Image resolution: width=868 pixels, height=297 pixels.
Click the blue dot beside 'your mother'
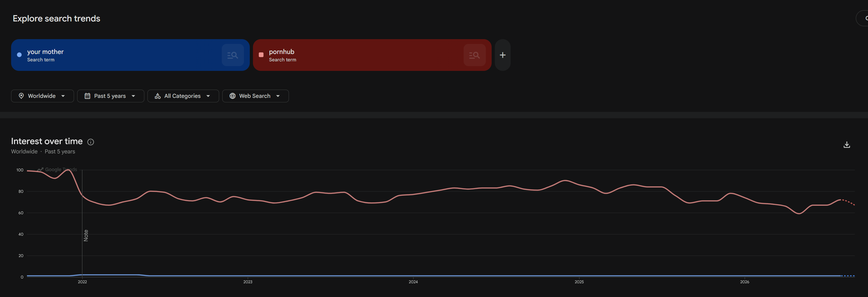coord(19,54)
